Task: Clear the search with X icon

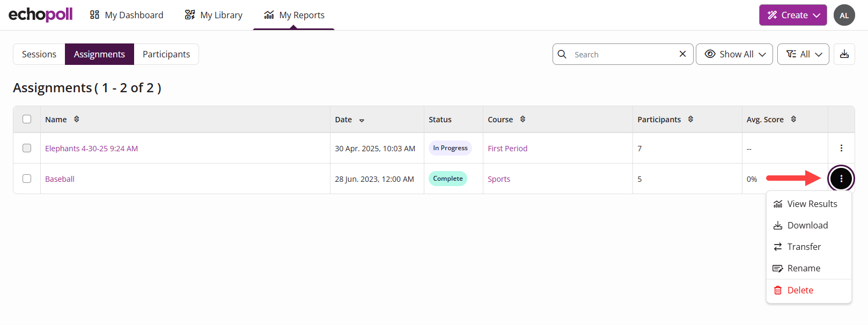Action: pyautogui.click(x=682, y=54)
